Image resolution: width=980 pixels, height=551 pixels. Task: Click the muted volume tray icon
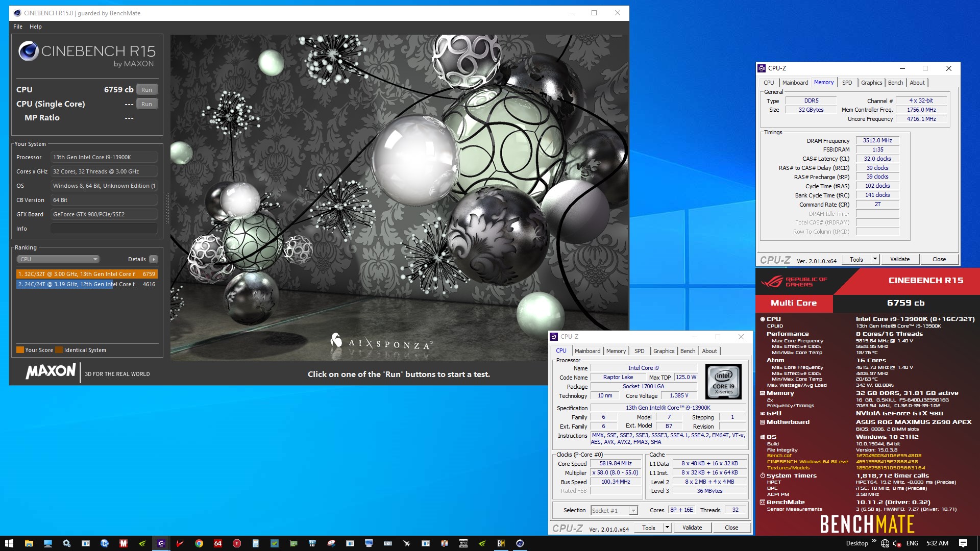tap(898, 543)
